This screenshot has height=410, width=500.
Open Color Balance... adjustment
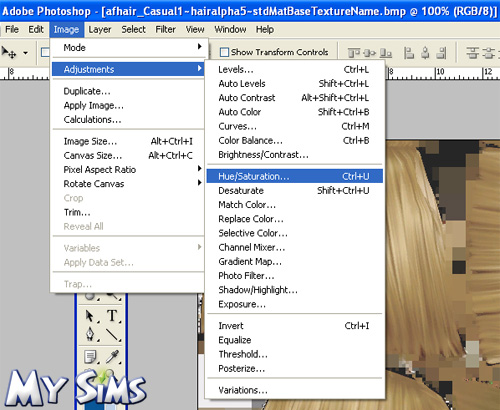click(x=295, y=140)
